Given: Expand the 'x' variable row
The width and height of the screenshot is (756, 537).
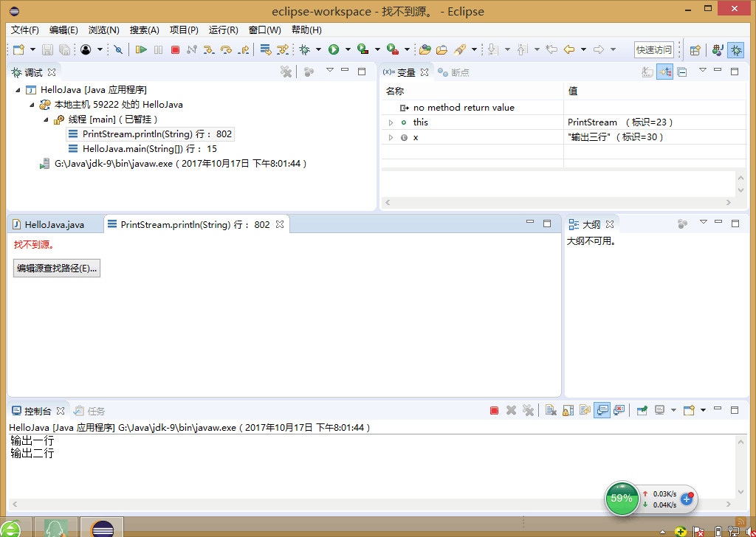Looking at the screenshot, I should coord(391,138).
